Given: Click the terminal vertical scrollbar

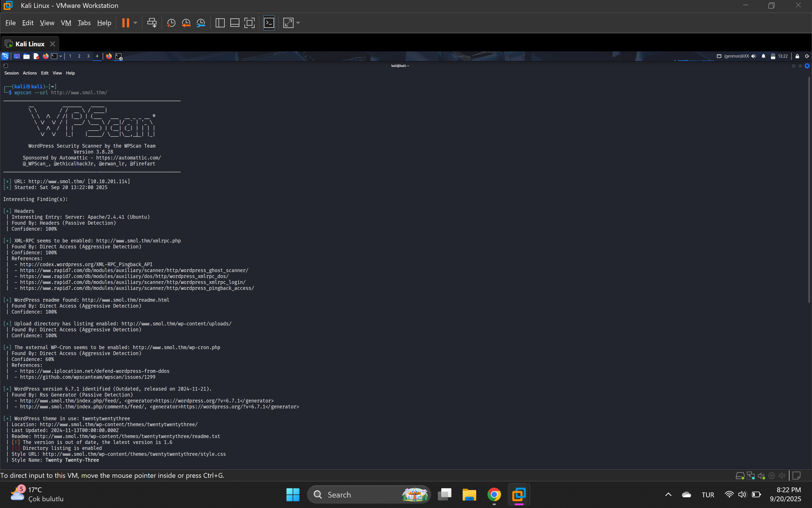Looking at the screenshot, I should coord(809,190).
